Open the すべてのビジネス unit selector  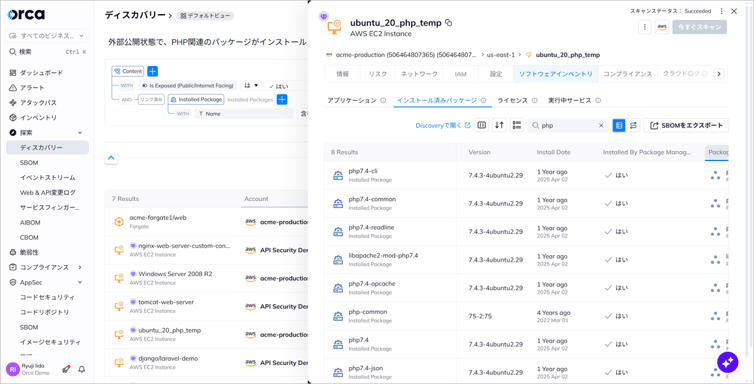(47, 36)
